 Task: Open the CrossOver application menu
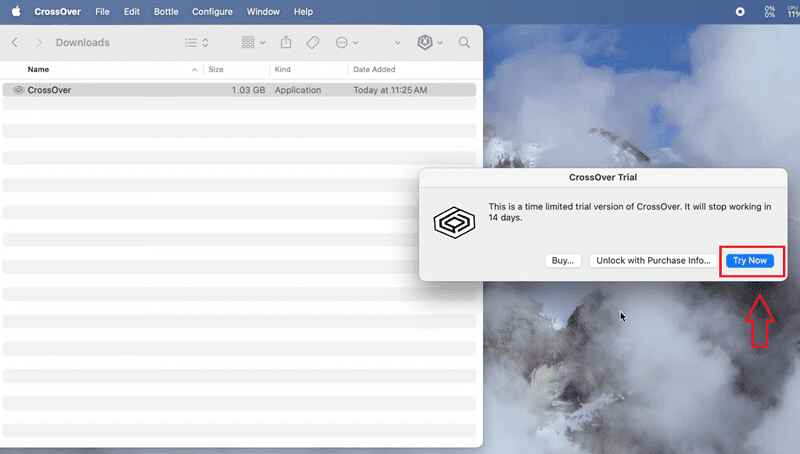click(57, 11)
